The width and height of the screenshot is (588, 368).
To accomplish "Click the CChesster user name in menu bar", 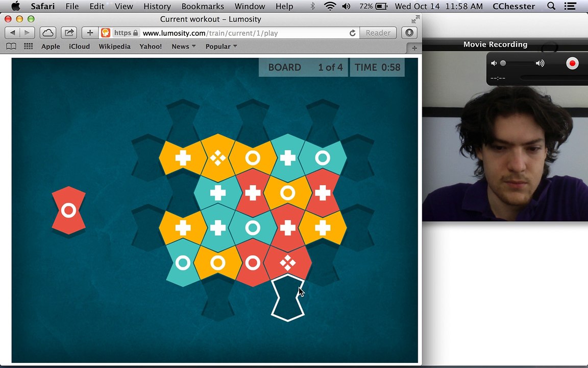I will (x=513, y=6).
